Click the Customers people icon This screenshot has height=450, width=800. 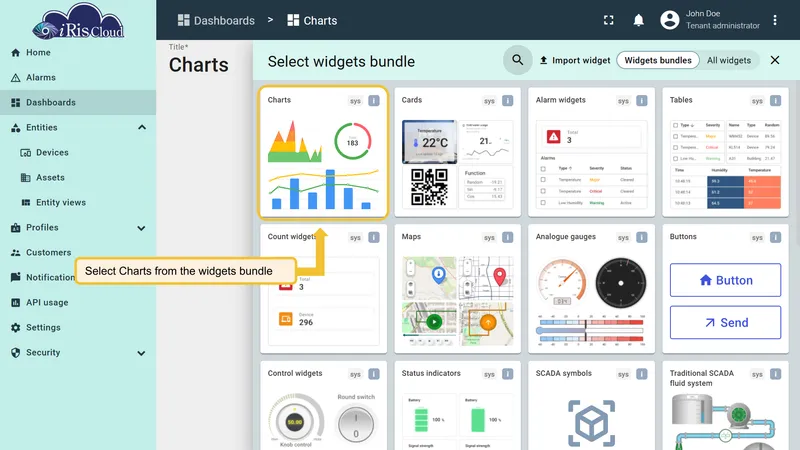[15, 253]
